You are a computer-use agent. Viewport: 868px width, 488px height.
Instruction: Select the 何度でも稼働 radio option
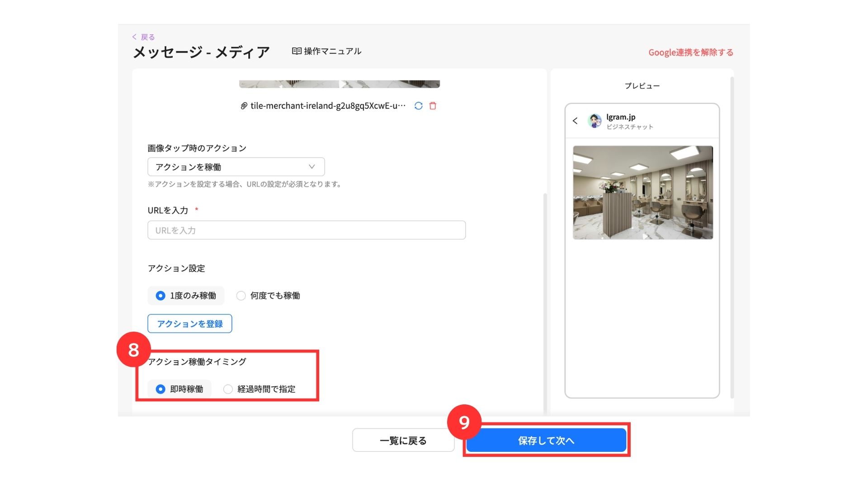click(x=241, y=296)
